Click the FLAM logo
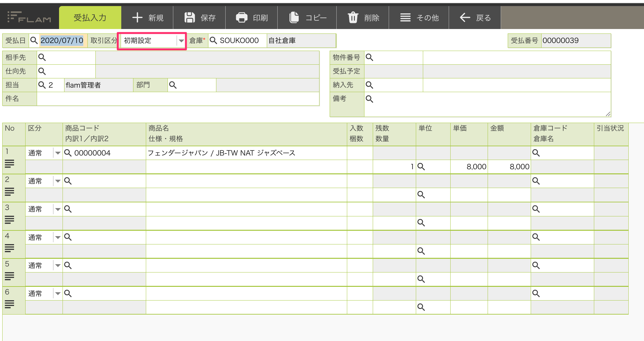The width and height of the screenshot is (644, 341). click(x=29, y=17)
